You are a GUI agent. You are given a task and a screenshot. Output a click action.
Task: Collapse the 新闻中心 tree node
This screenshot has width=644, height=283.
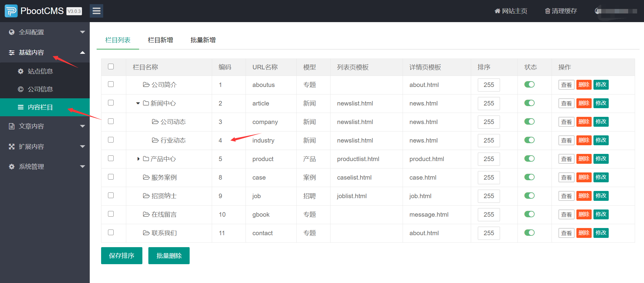tap(138, 103)
